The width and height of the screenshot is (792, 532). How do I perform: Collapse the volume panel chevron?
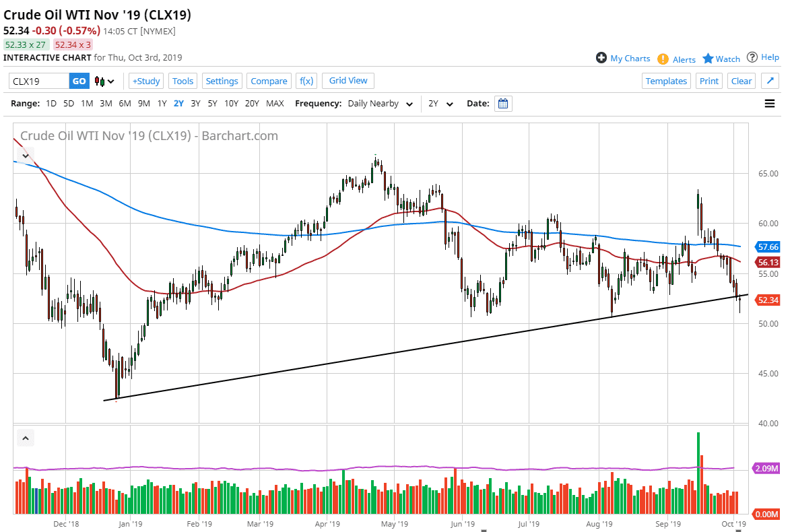(25, 438)
